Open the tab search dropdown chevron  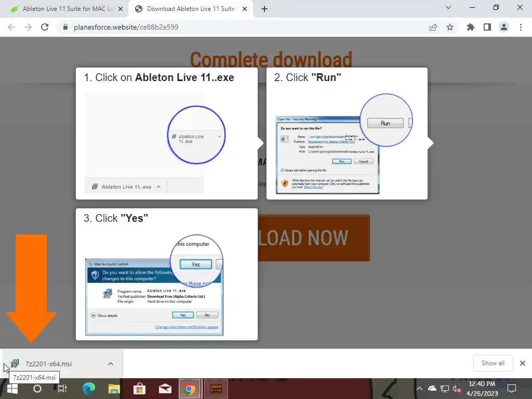click(x=448, y=7)
